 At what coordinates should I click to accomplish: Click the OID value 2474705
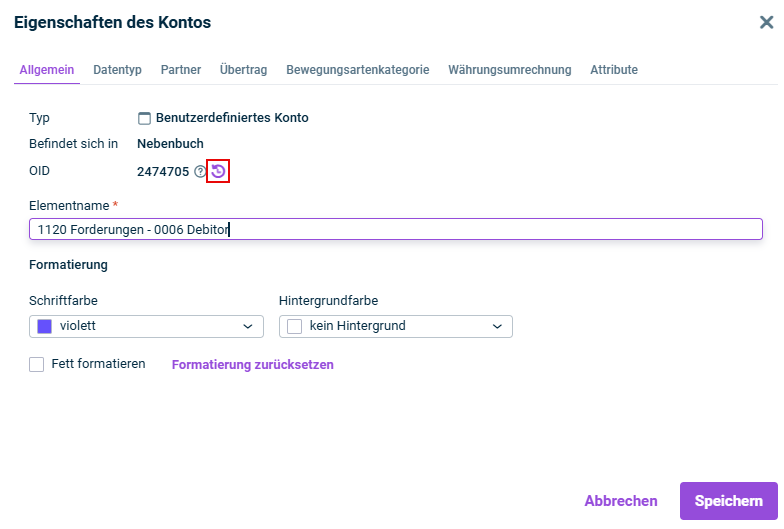[163, 172]
